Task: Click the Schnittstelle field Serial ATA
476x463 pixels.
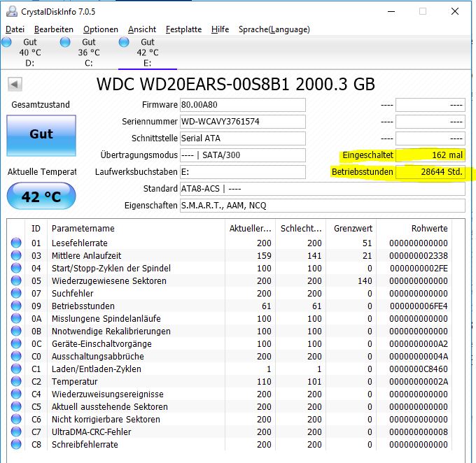Action: pyautogui.click(x=243, y=138)
